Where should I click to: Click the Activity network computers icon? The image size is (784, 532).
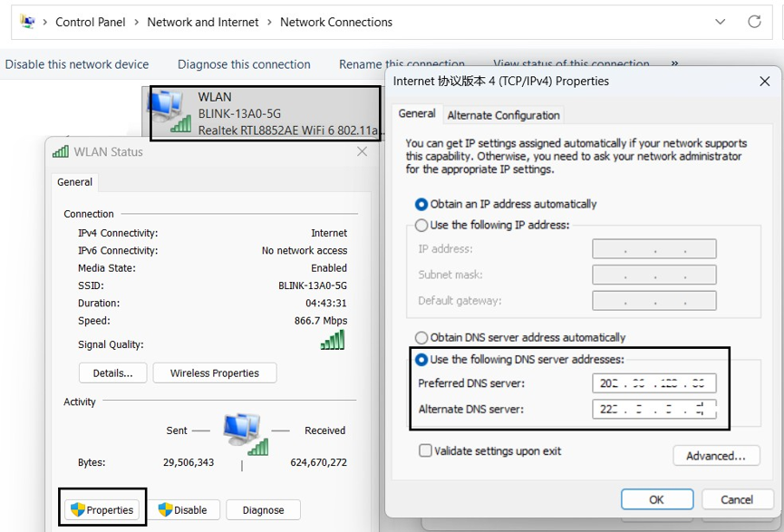[245, 433]
